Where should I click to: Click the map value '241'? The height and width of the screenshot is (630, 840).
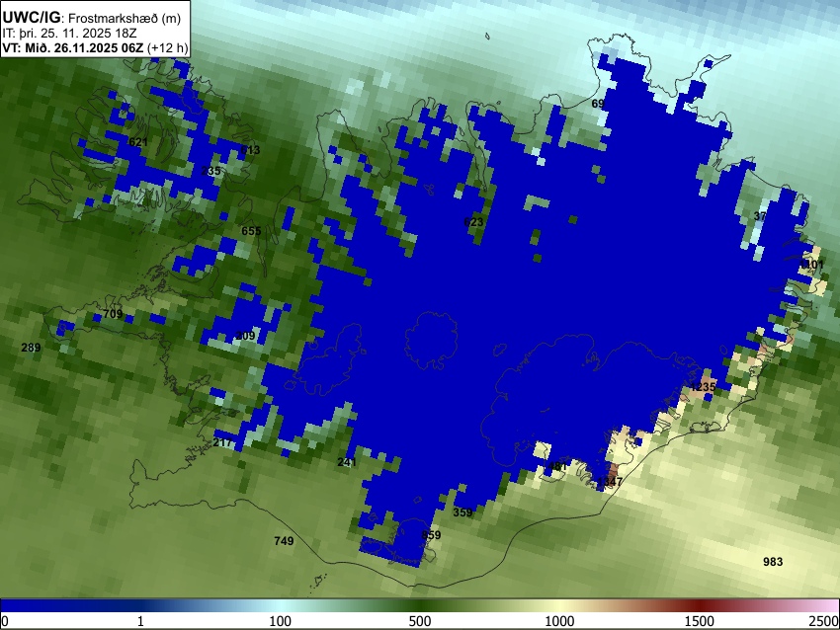coord(347,462)
